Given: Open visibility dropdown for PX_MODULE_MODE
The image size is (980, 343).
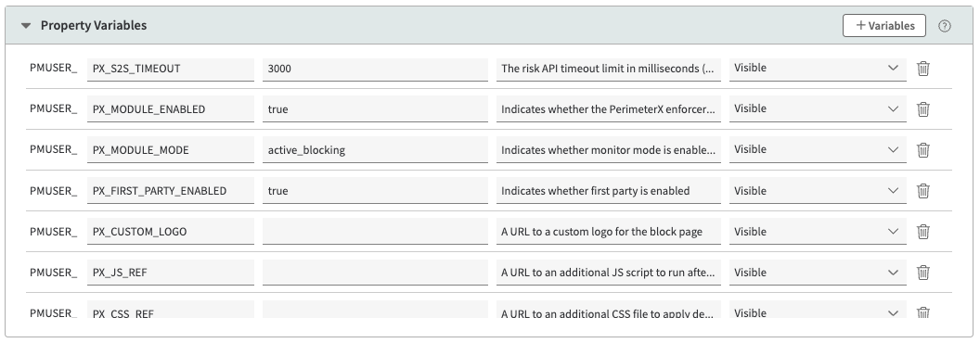Looking at the screenshot, I should click(818, 150).
